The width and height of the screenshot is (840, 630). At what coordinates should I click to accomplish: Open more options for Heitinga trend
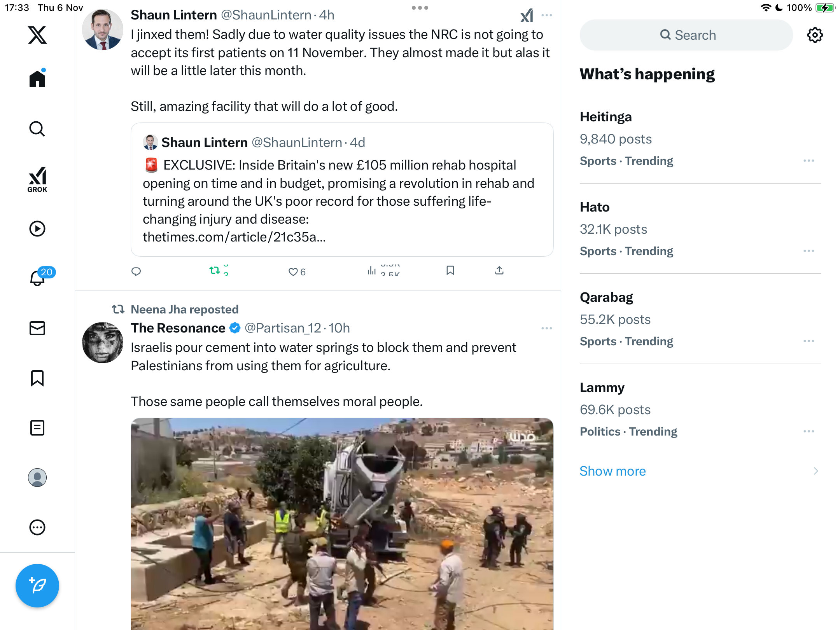[808, 161]
